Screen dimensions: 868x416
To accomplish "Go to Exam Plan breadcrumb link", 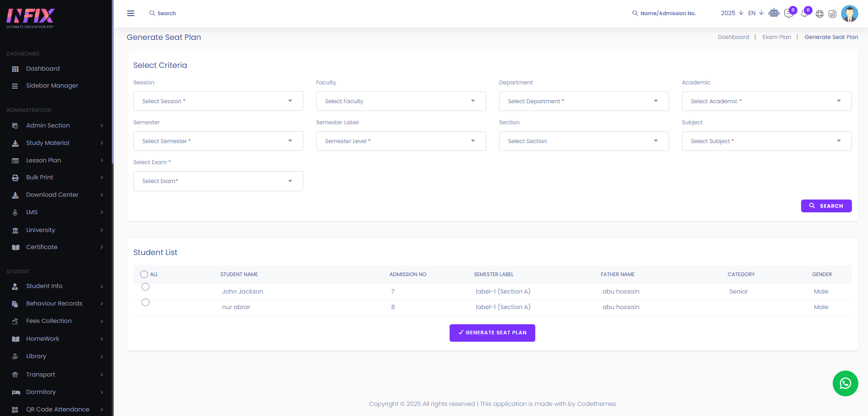I will [x=777, y=37].
